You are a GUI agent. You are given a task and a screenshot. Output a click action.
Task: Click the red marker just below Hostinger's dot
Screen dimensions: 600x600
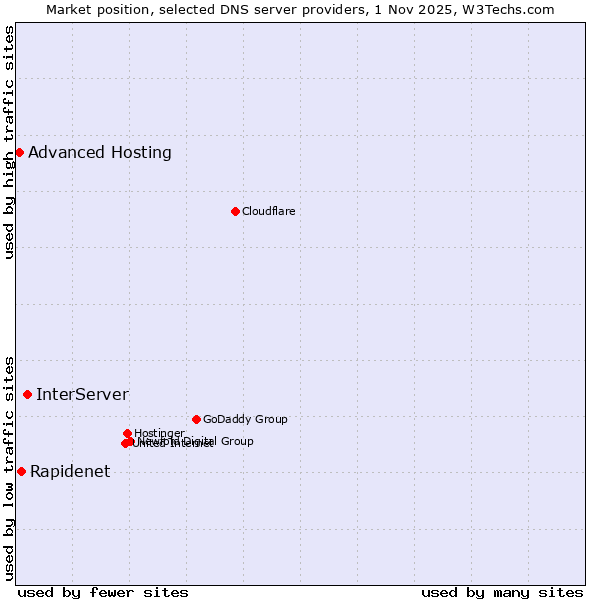[130, 441]
